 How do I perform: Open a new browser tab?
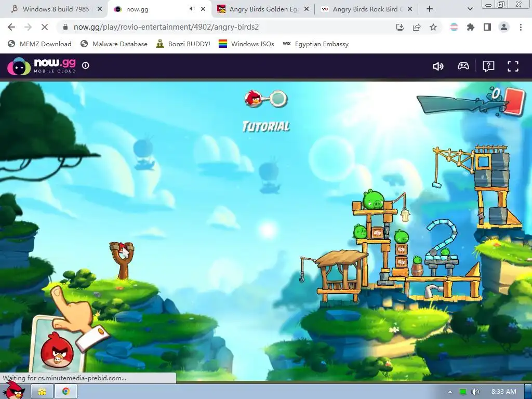(430, 9)
